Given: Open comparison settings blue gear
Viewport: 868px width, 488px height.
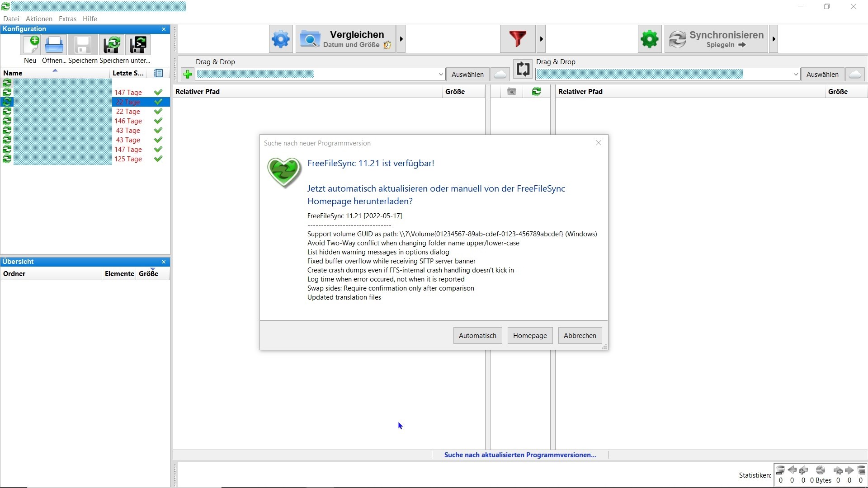Looking at the screenshot, I should pos(281,39).
